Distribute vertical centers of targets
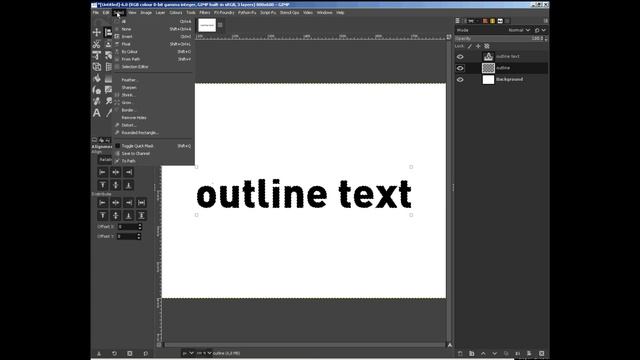 (x=116, y=216)
